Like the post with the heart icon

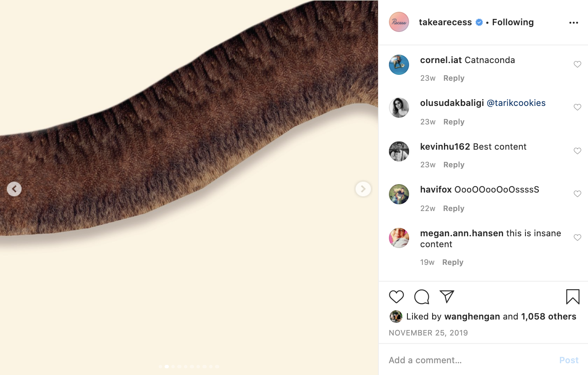point(396,297)
